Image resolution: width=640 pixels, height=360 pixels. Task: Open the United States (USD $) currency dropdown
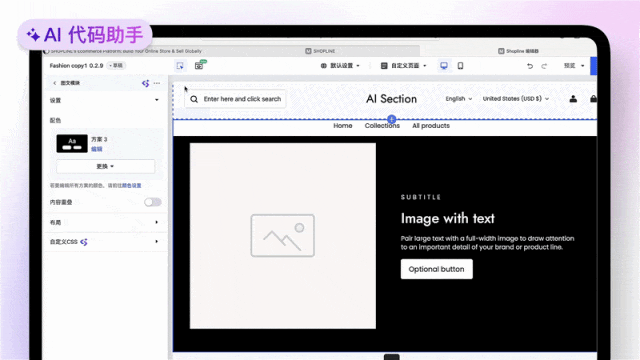[x=516, y=99]
